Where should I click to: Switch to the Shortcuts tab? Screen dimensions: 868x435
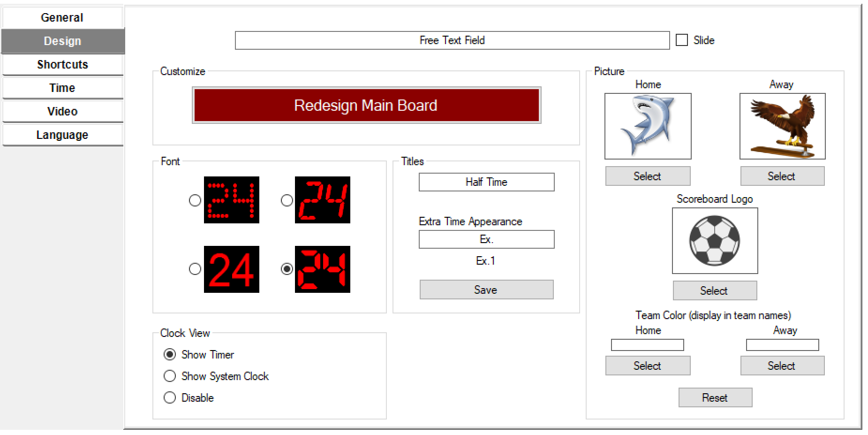click(62, 64)
